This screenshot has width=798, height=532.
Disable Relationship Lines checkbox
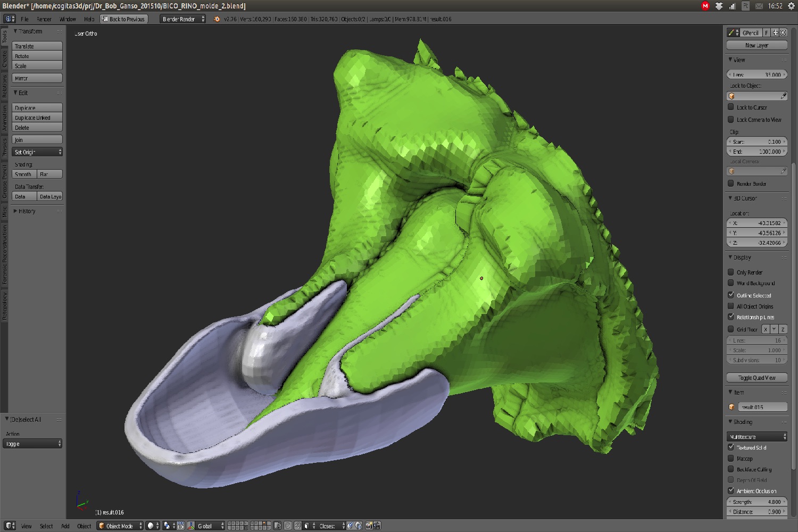coord(731,317)
